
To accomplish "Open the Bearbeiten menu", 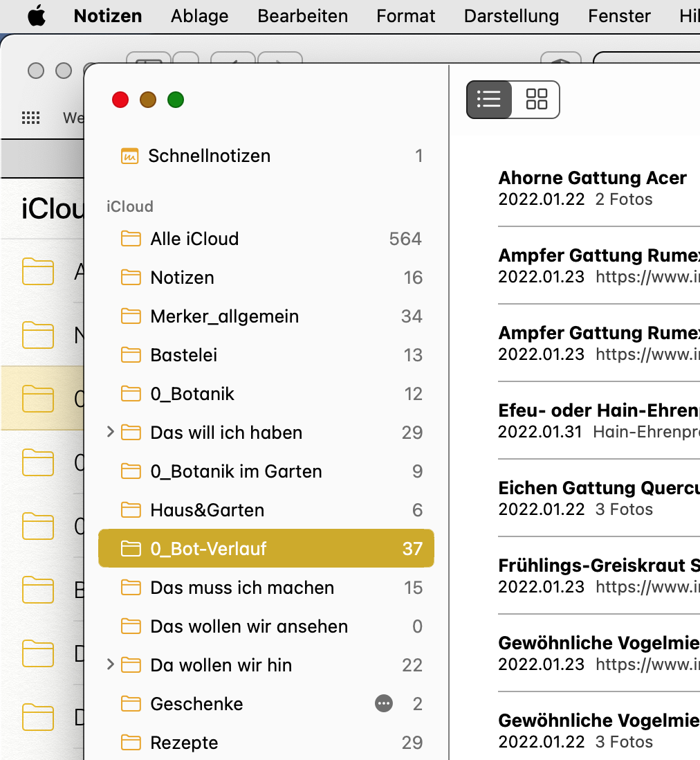I will click(x=303, y=16).
